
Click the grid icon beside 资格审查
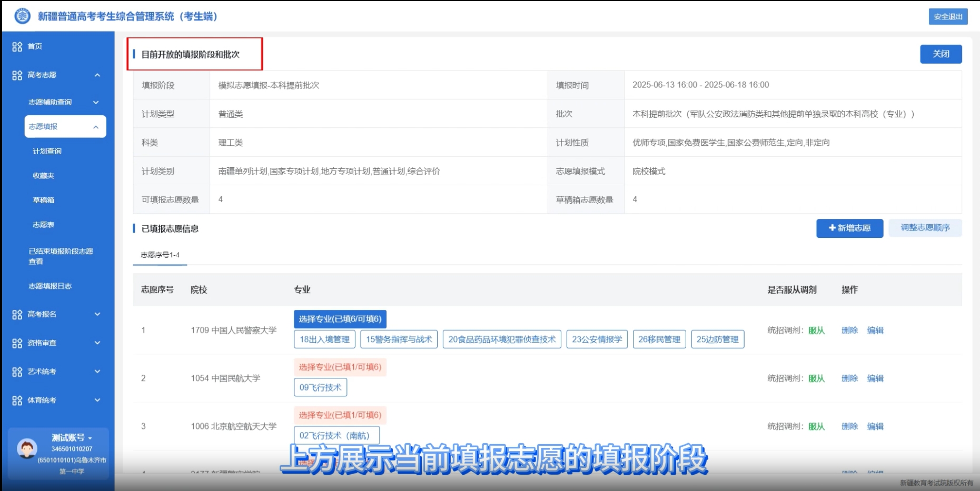tap(17, 343)
